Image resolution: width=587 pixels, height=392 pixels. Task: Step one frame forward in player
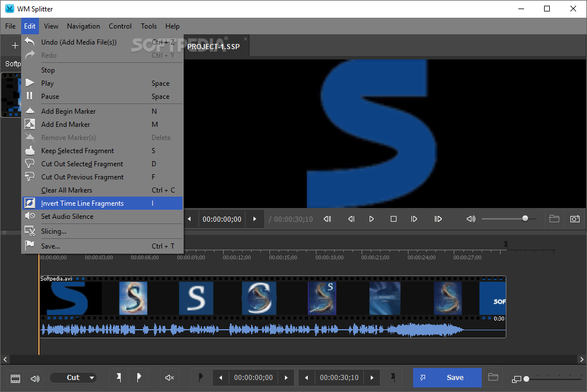tap(414, 219)
